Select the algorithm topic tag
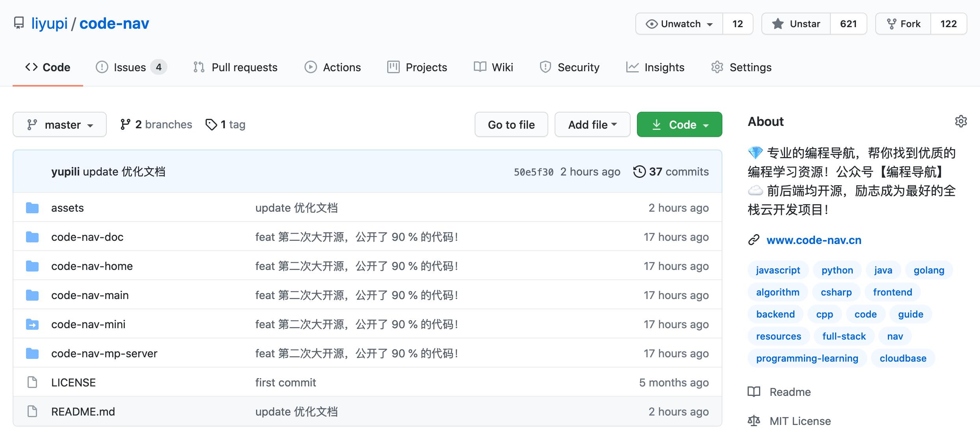Viewport: 980px width, 436px height. click(778, 292)
